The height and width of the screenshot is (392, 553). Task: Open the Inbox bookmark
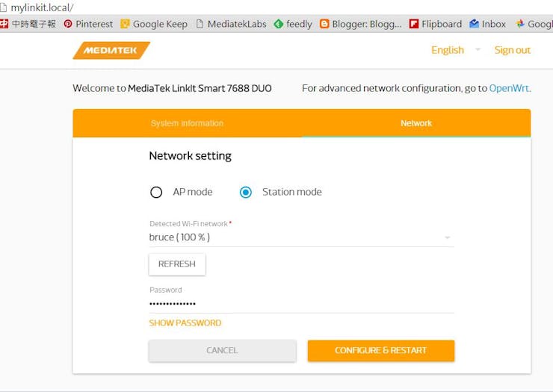487,24
